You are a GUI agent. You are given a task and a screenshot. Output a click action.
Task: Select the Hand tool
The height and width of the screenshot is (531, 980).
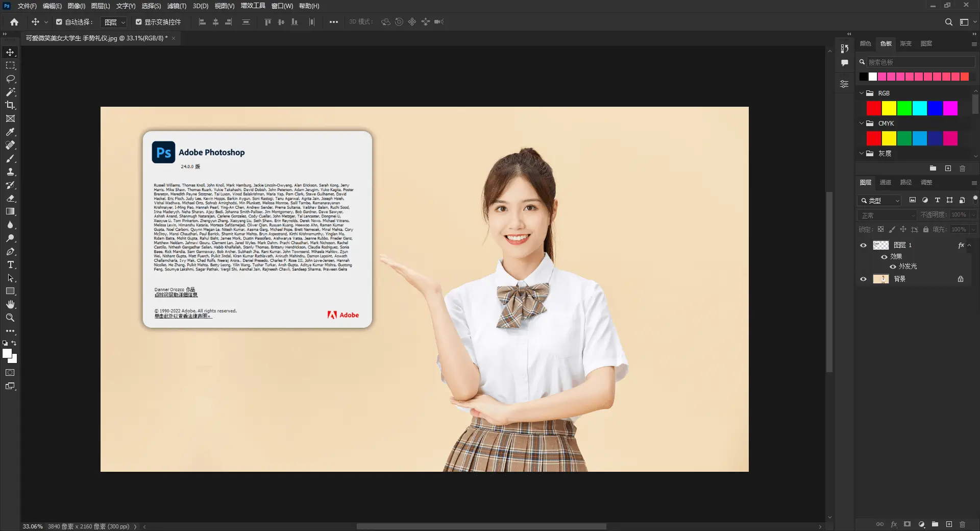[x=10, y=304]
